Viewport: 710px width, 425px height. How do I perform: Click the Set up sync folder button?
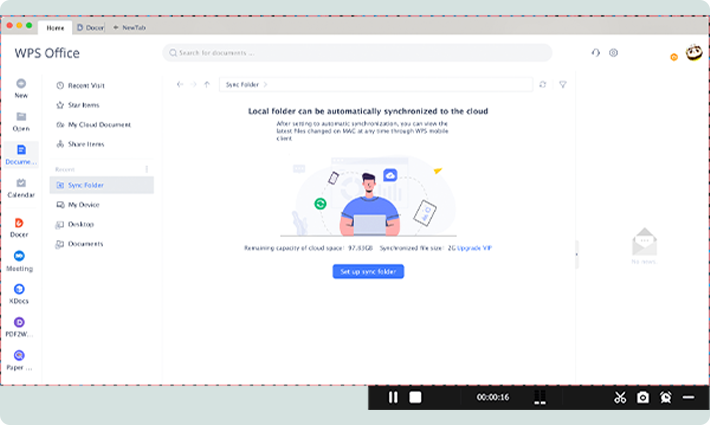coord(368,271)
